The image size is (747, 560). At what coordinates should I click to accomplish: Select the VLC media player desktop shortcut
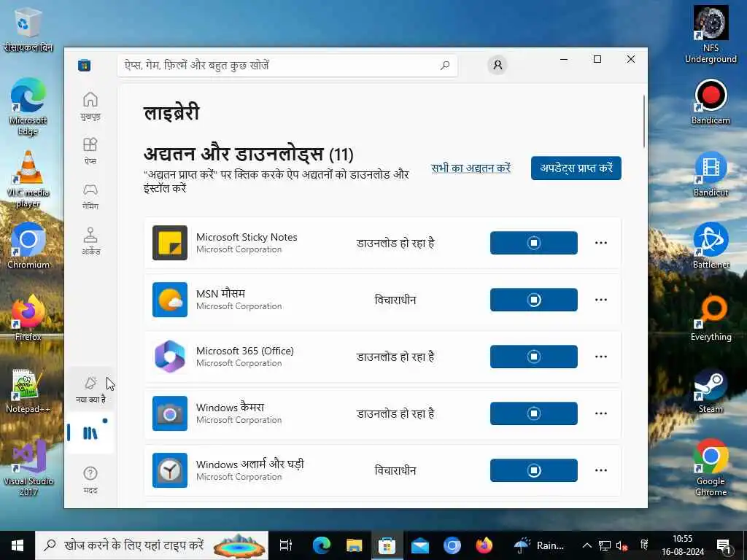[28, 179]
